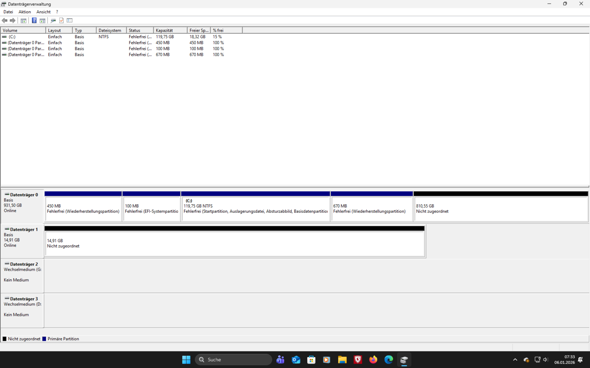
Task: Open the ? help menu
Action: click(x=57, y=12)
